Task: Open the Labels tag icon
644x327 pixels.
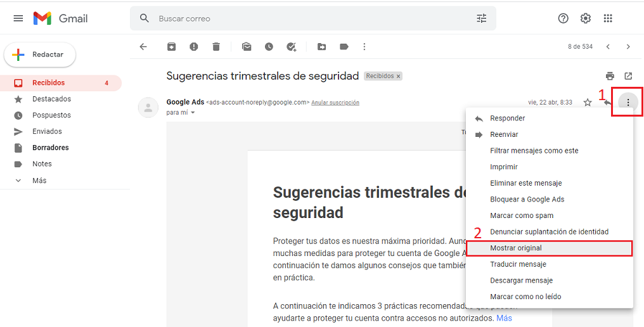Action: point(344,47)
